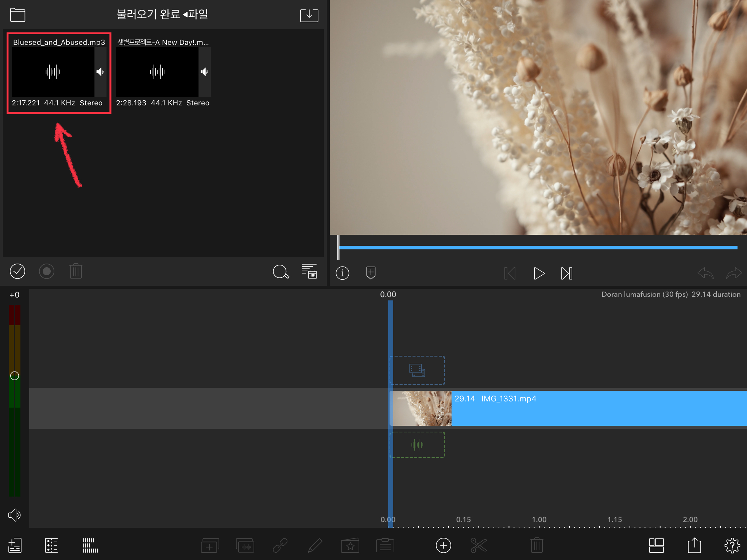Viewport: 747px width, 560px height.
Task: Show clip info with the i icon
Action: tap(342, 273)
